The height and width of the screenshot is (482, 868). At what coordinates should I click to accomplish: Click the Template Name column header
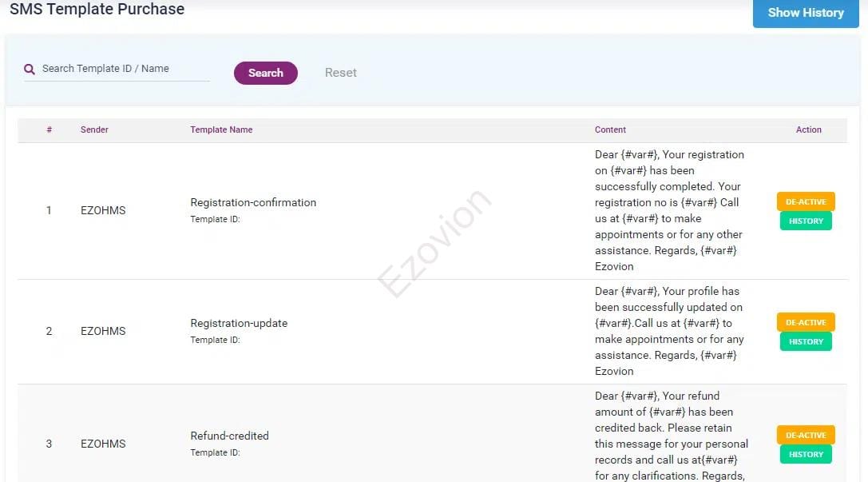point(221,129)
